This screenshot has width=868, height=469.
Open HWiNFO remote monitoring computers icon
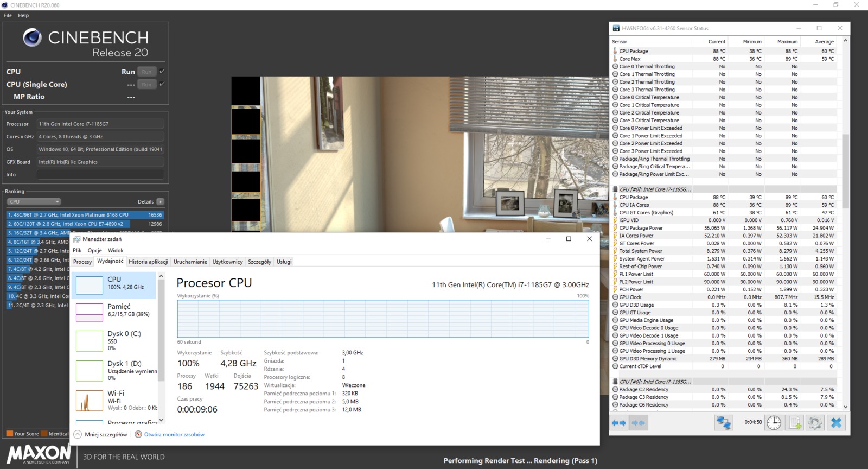point(723,422)
